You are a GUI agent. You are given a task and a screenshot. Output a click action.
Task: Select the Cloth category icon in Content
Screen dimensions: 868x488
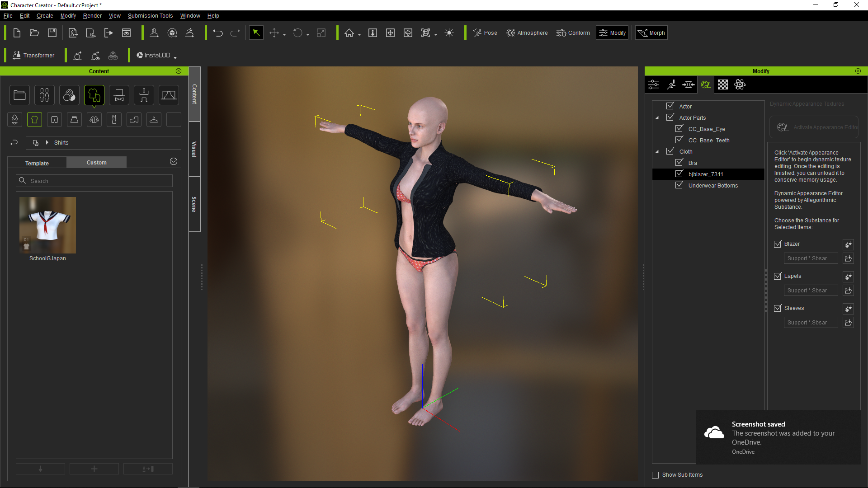tap(94, 95)
